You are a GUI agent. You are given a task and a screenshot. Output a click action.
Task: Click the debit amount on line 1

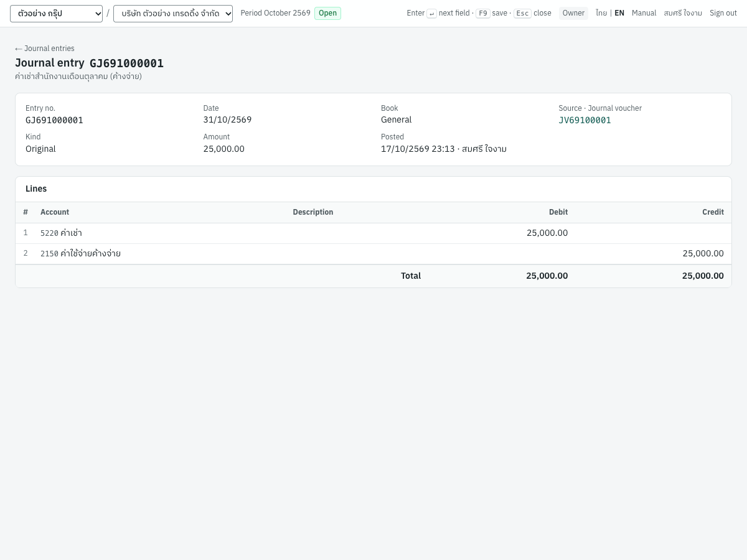[547, 233]
